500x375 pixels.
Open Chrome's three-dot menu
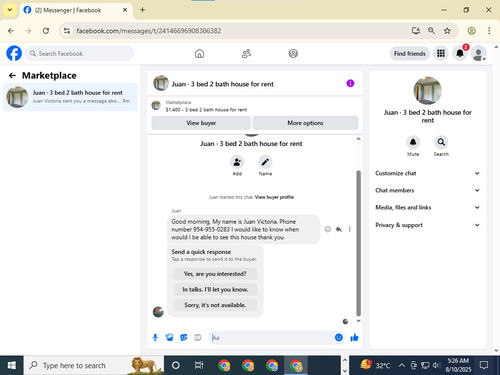pos(489,31)
